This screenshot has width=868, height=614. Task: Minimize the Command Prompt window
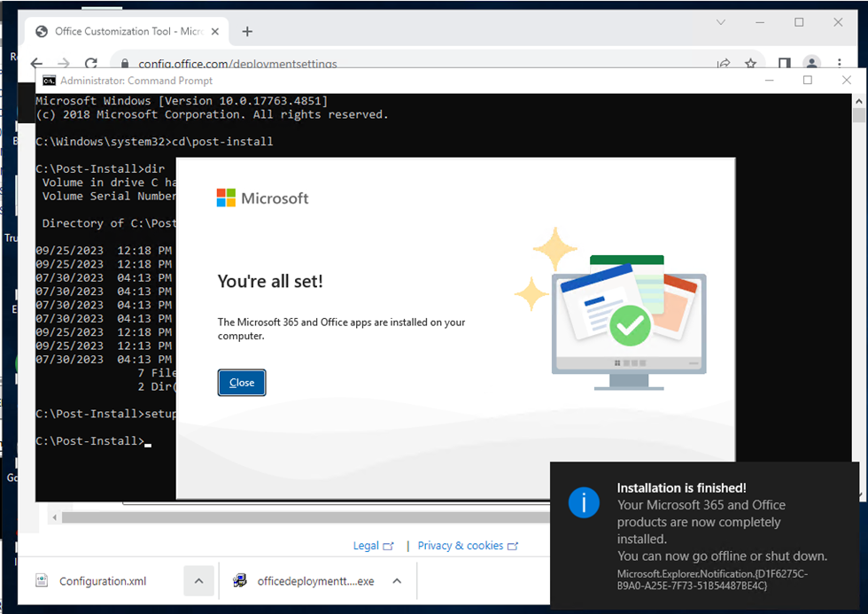pyautogui.click(x=769, y=81)
